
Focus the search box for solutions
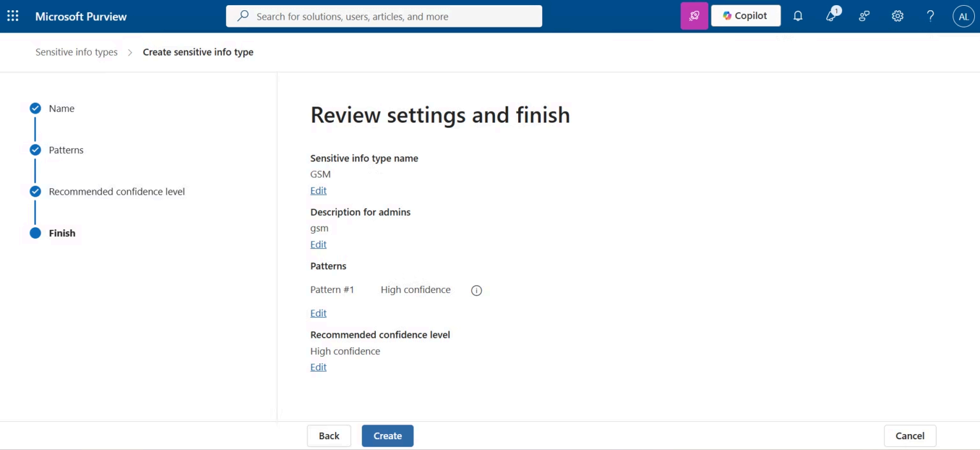pyautogui.click(x=384, y=16)
